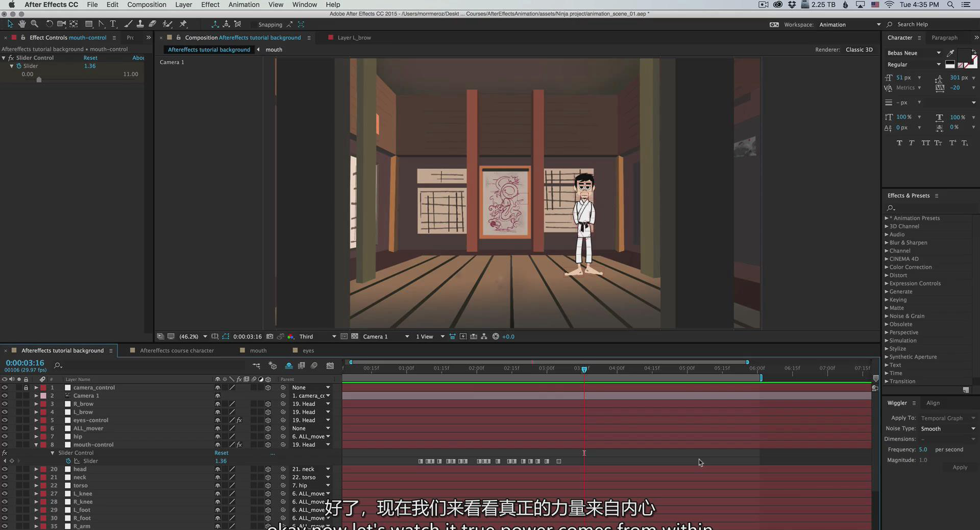Collapse the mouth-control layer
Screen dimensions: 980x530
click(x=36, y=445)
